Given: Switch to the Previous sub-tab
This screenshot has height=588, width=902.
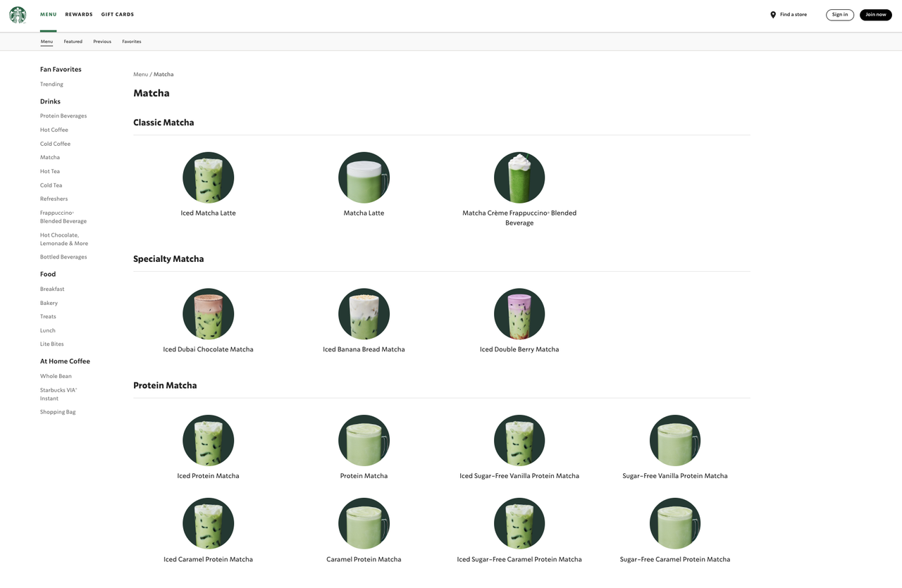Looking at the screenshot, I should 102,42.
